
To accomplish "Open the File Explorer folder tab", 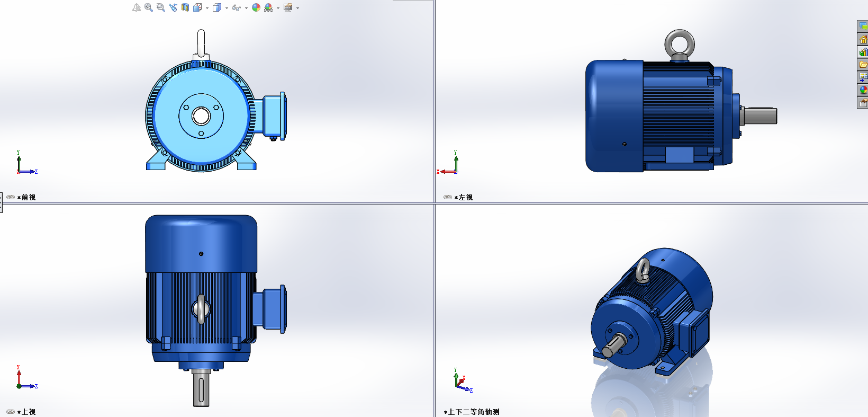I will [863, 65].
